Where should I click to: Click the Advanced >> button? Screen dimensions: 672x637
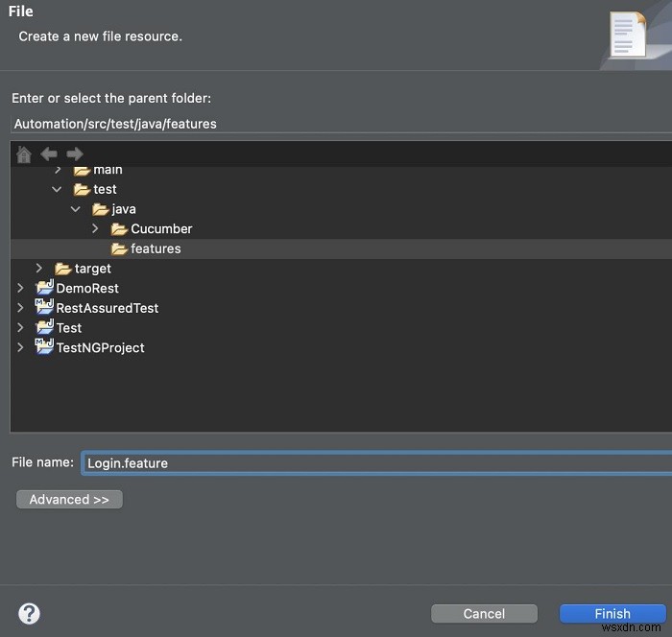[x=69, y=500]
